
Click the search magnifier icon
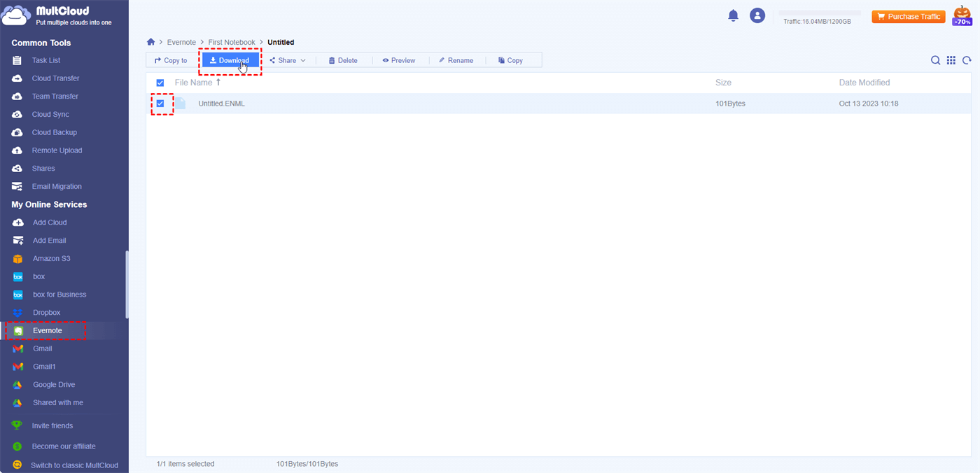[x=935, y=60]
